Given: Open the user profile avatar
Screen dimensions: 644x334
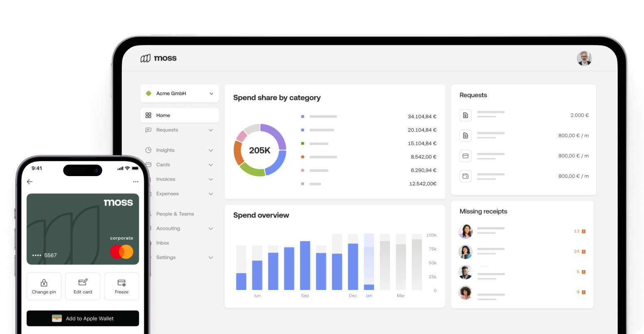Looking at the screenshot, I should coord(584,59).
